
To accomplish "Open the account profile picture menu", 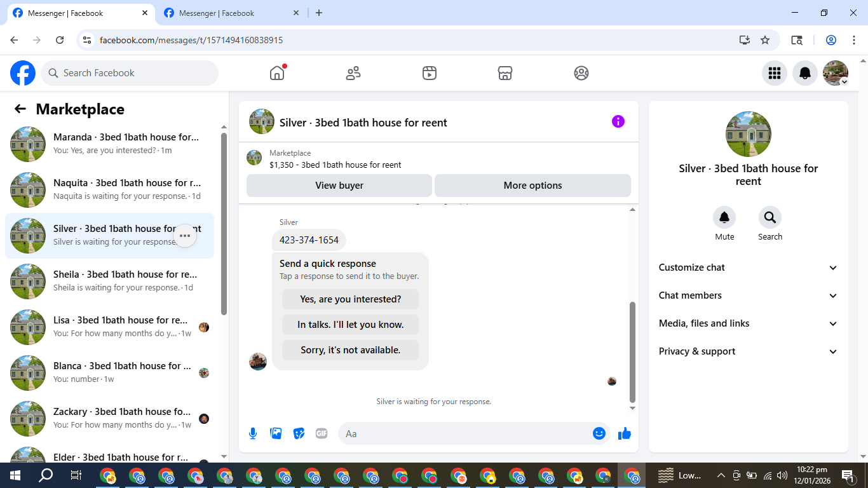I will 836,73.
